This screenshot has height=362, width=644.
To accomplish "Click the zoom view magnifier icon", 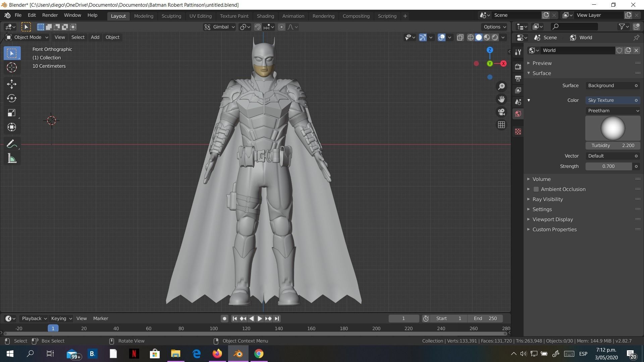I will (501, 86).
